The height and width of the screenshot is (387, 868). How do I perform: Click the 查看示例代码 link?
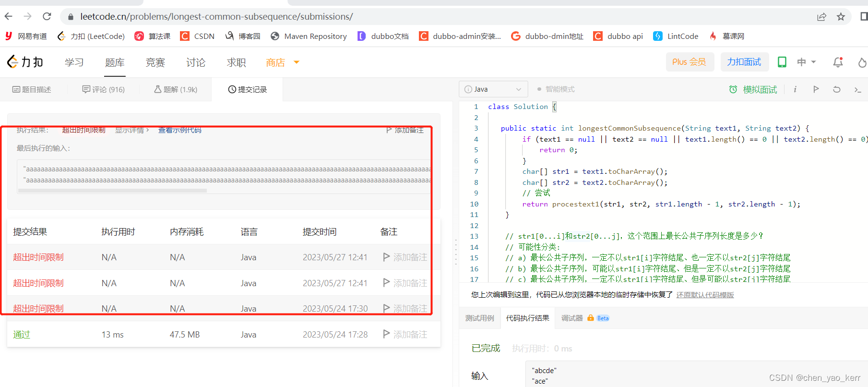[180, 130]
